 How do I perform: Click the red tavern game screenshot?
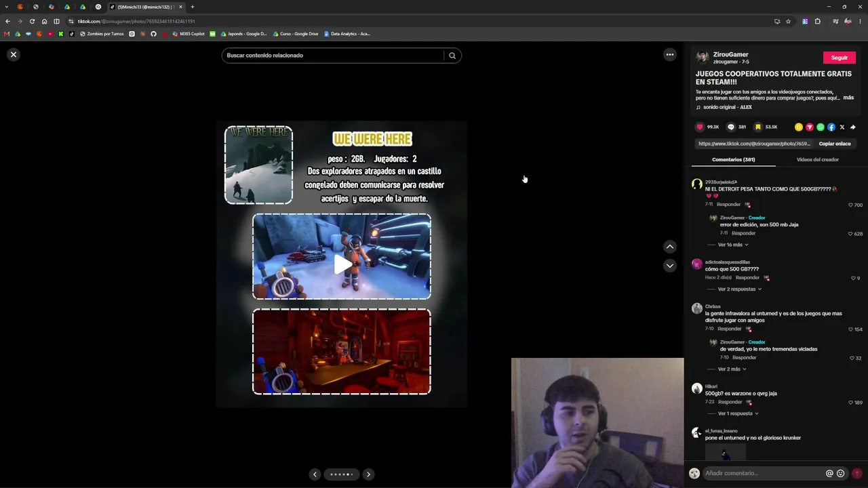(342, 352)
